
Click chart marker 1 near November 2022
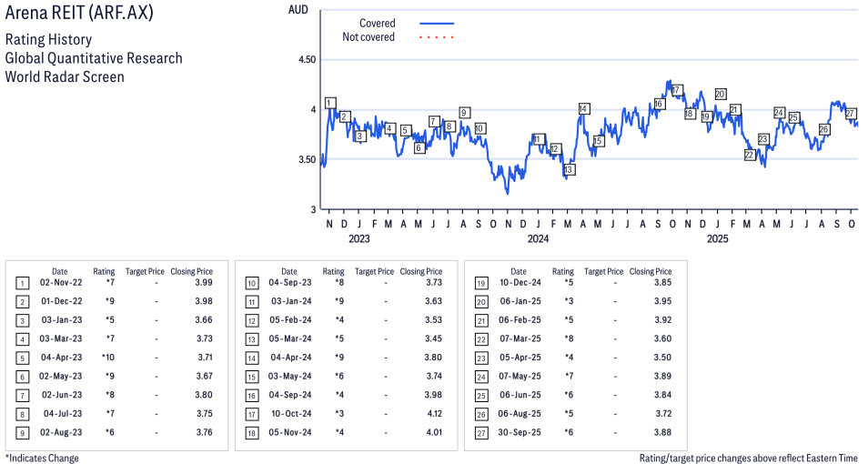coord(329,103)
